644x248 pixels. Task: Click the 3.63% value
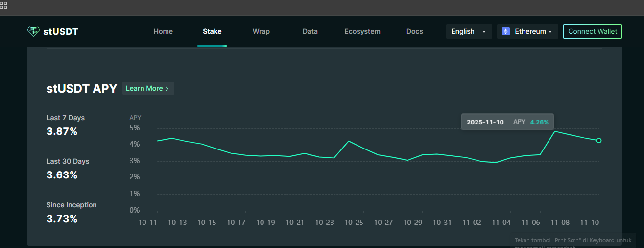[x=62, y=175]
